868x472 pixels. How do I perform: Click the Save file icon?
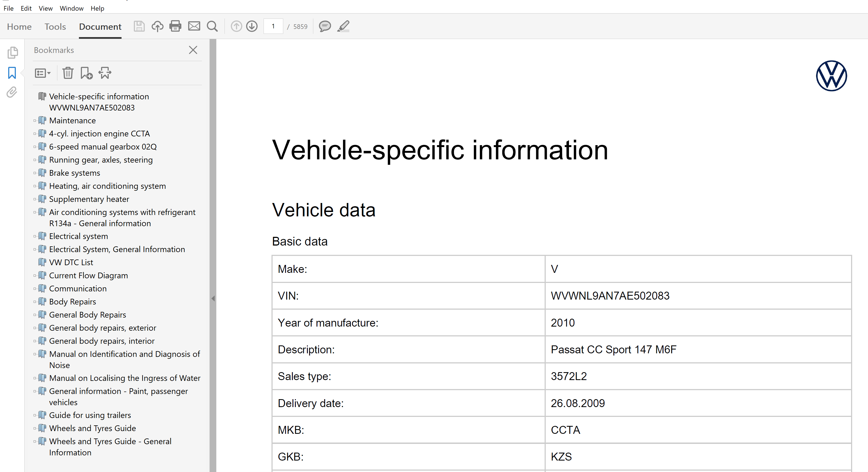(139, 26)
